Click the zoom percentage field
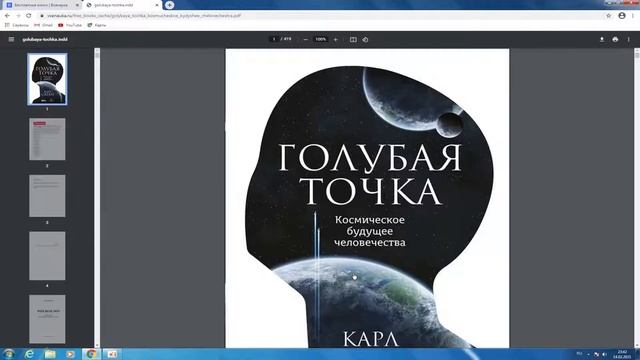Image resolution: width=640 pixels, height=360 pixels. [321, 39]
